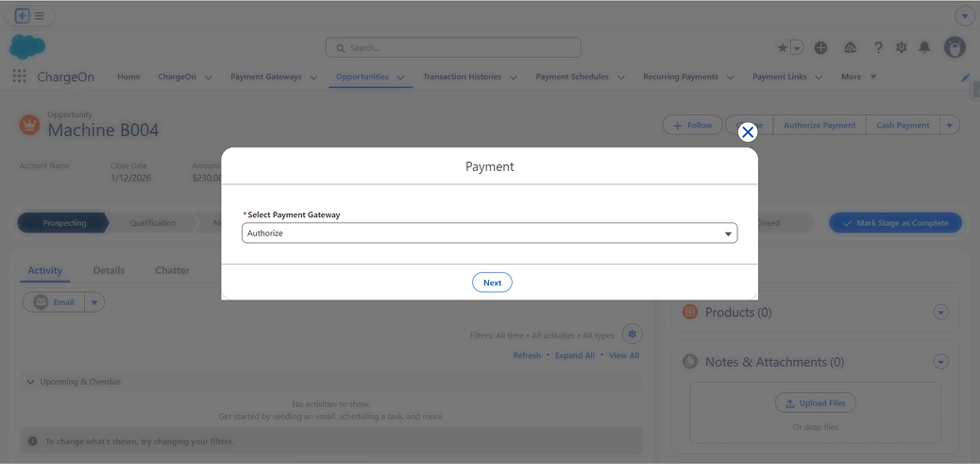Viewport: 980px width, 464px height.
Task: Expand the Payment Links chevron
Action: [x=819, y=77]
